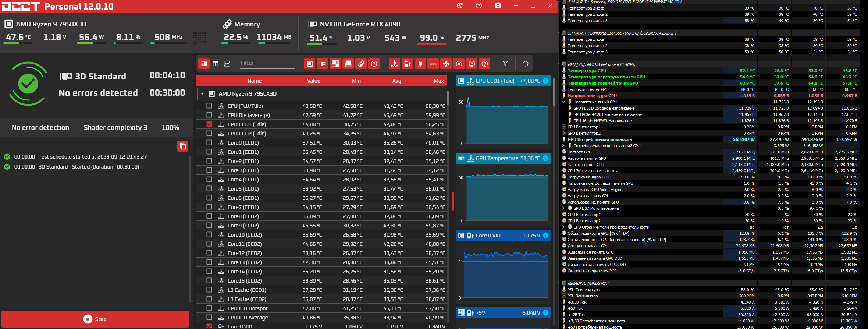This screenshot has height=329, width=868.
Task: Sort sensors by the Max column header
Action: [x=439, y=81]
